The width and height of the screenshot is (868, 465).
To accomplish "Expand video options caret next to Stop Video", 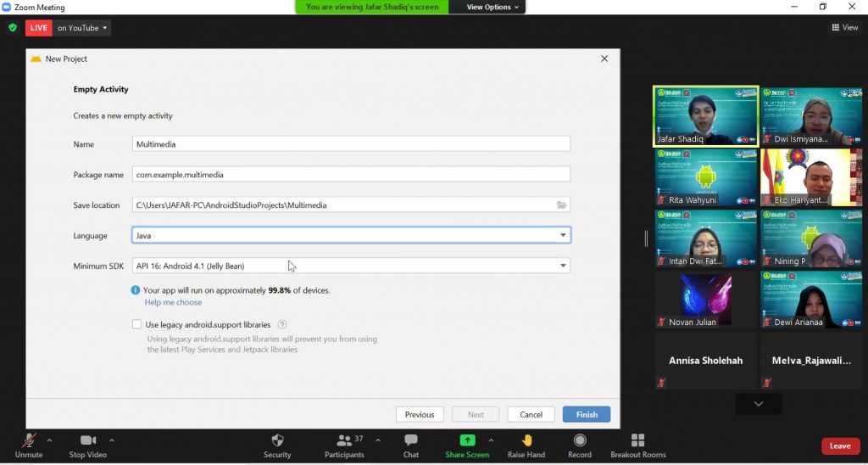I will (x=111, y=440).
